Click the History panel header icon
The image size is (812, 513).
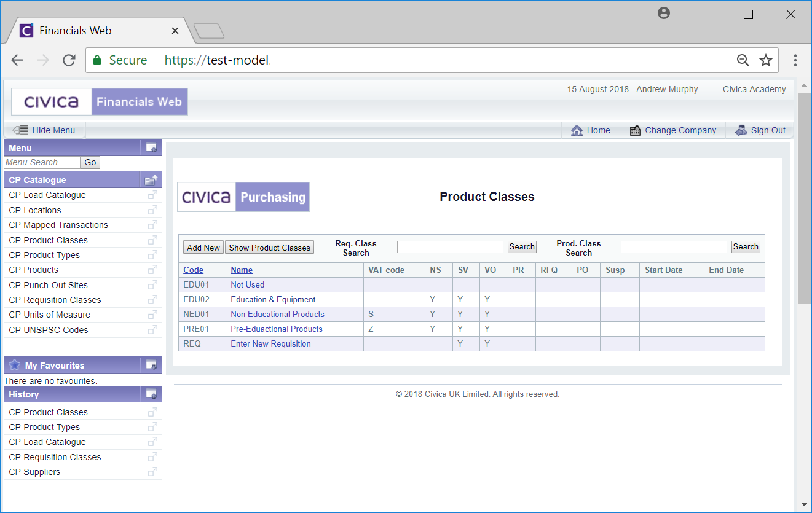(x=151, y=394)
